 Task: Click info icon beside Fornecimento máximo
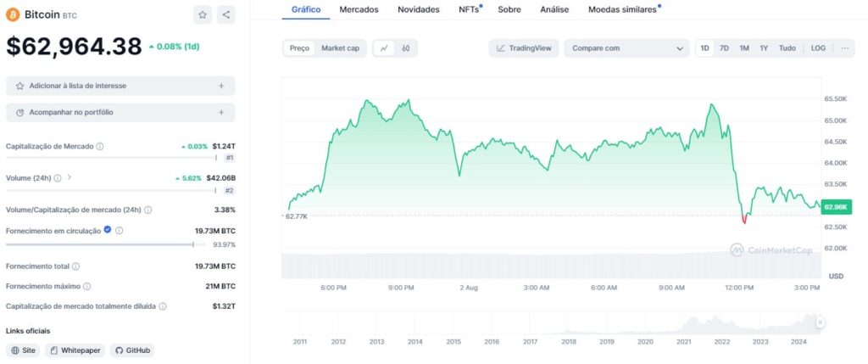(x=87, y=287)
